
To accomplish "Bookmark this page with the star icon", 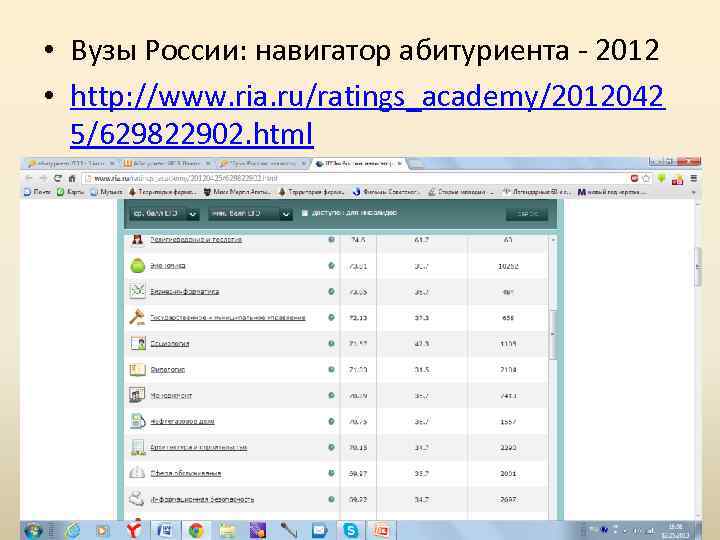I will click(x=647, y=178).
